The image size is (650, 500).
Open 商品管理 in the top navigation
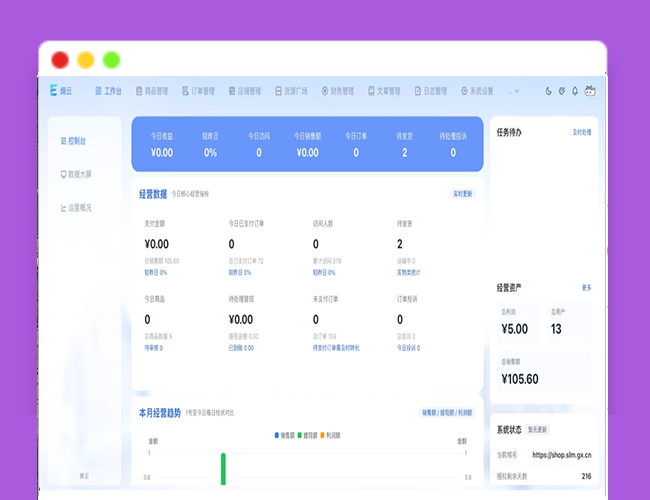(x=152, y=91)
